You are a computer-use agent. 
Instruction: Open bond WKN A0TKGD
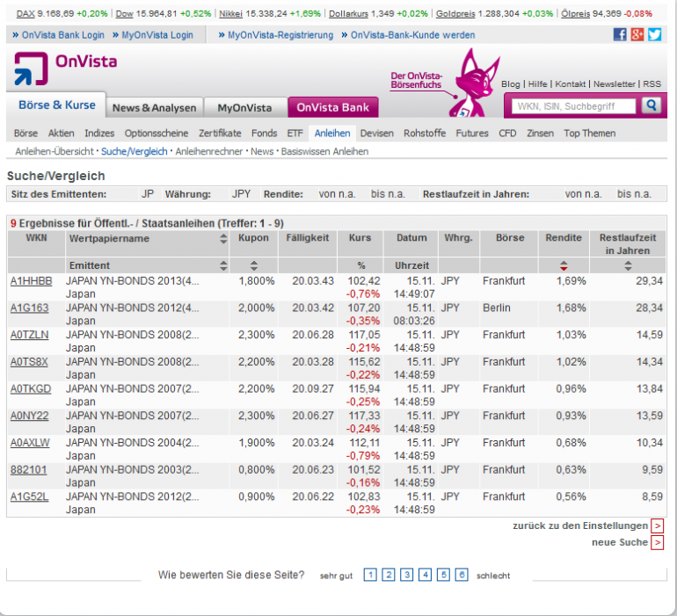pyautogui.click(x=31, y=389)
